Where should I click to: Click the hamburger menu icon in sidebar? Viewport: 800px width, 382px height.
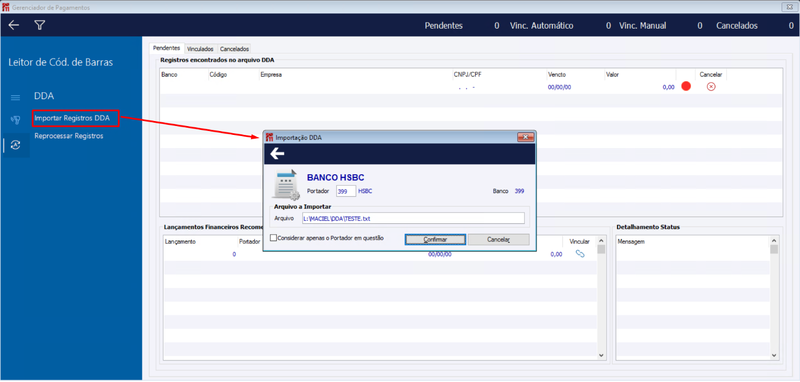15,97
